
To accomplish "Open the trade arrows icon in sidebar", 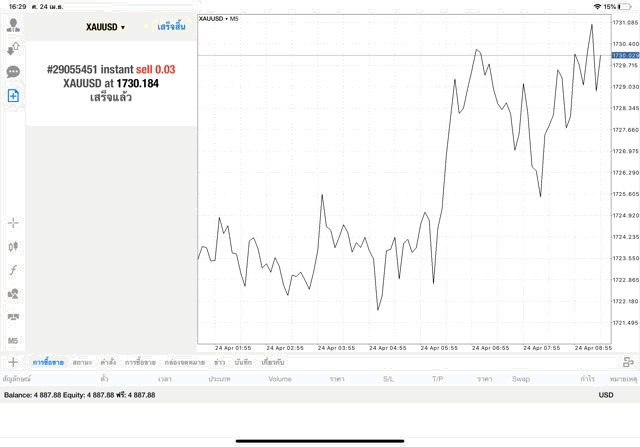I will coord(13,49).
